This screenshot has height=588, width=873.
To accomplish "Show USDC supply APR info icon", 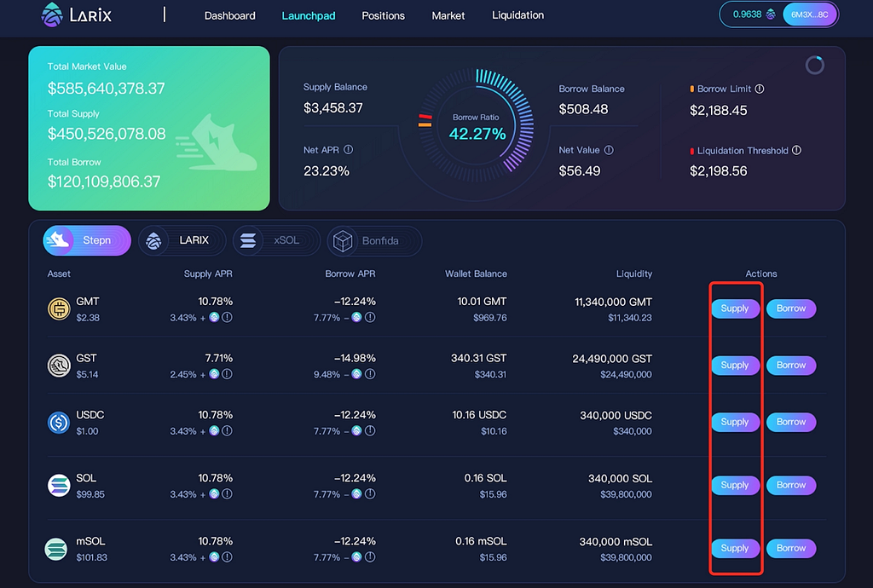I will click(227, 430).
